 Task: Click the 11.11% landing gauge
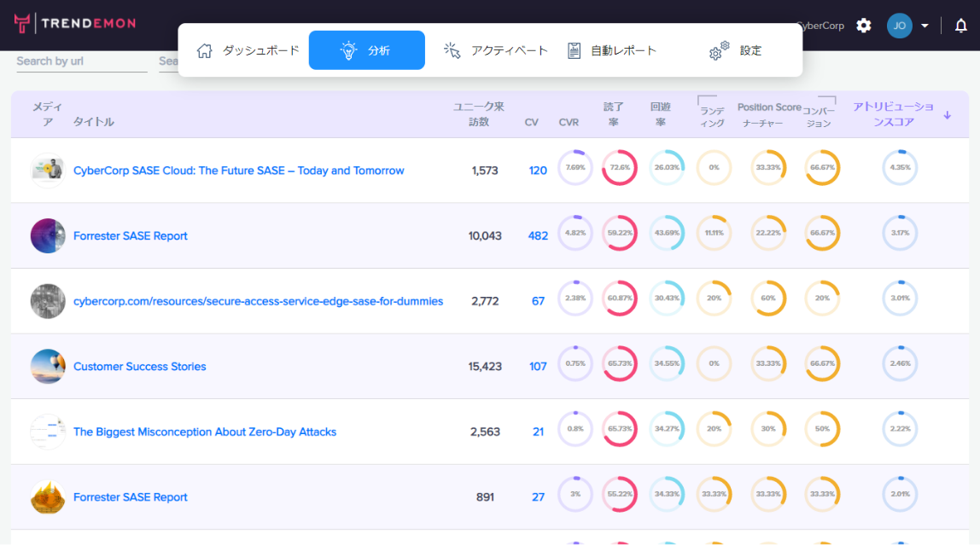tap(714, 233)
